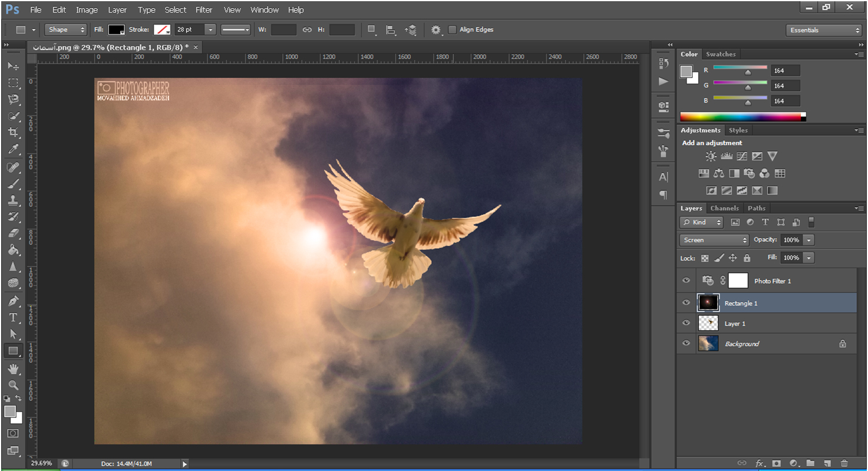Viewport: 868px width, 471px height.
Task: Delete layer using trash icon
Action: tap(844, 463)
